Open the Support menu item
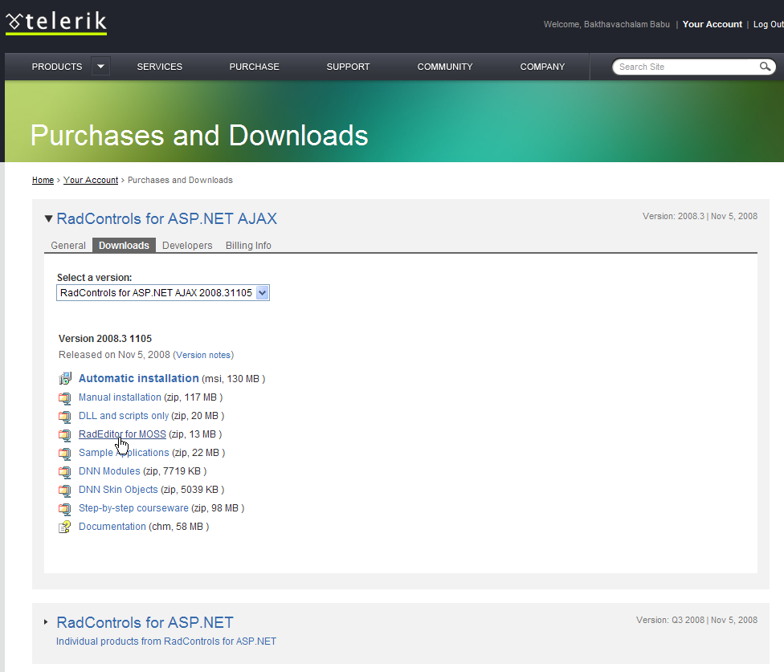 coord(348,67)
